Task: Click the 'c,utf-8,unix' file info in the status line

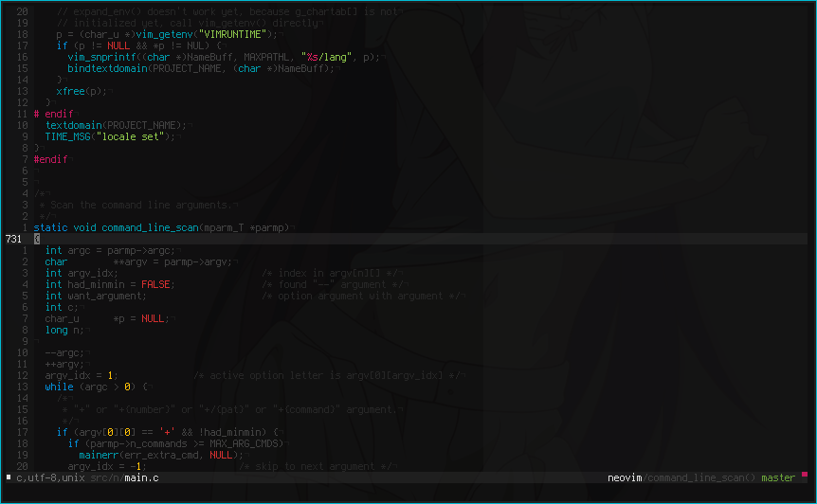Action: (50, 477)
